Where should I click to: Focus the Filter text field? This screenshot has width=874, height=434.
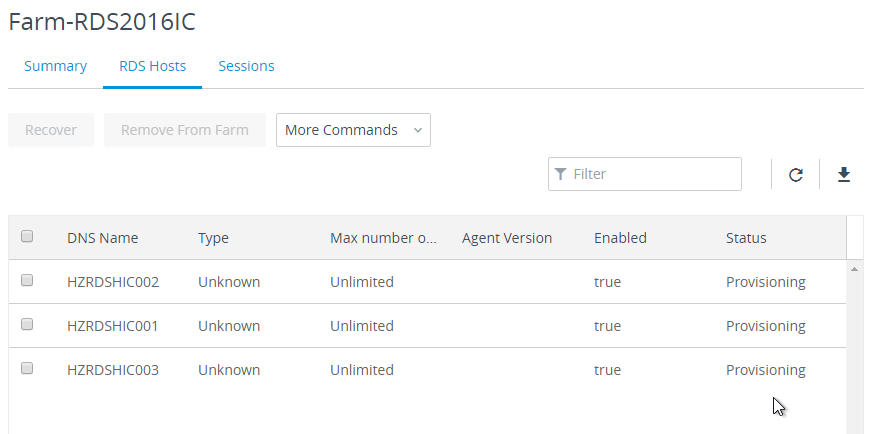[x=645, y=174]
